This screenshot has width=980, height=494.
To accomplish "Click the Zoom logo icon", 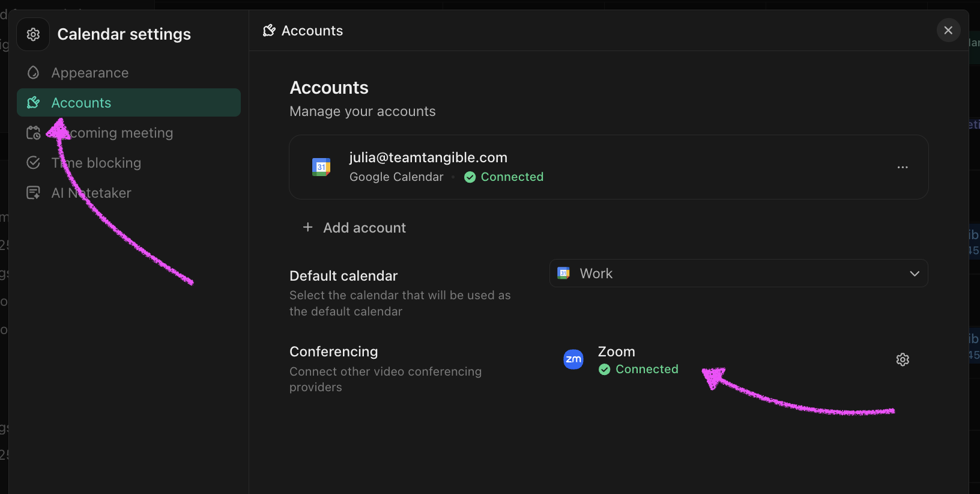I will (573, 359).
